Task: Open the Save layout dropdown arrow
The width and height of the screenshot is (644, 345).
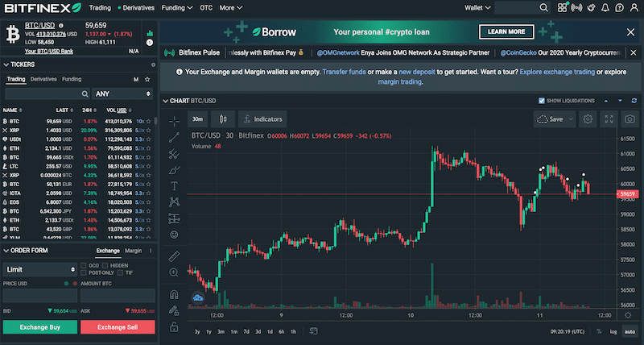Action: point(571,119)
